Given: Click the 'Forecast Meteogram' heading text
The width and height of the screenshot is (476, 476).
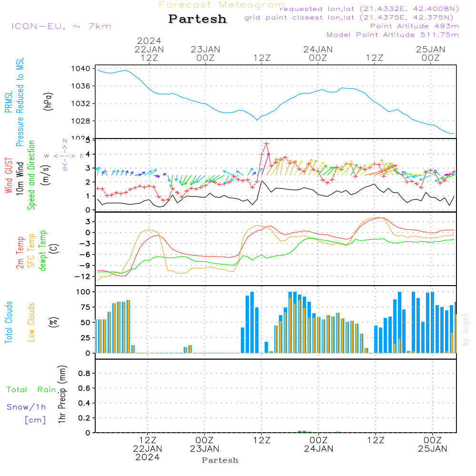Looking at the screenshot, I should [222, 5].
